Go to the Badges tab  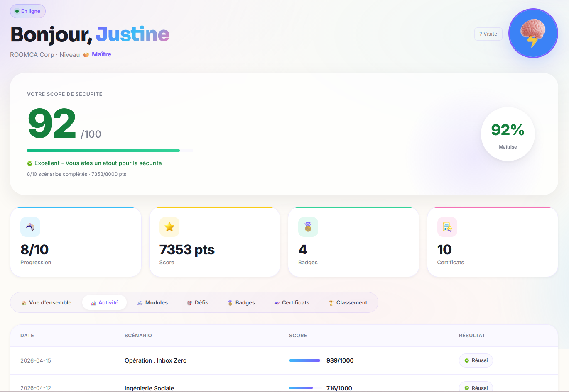(x=241, y=303)
